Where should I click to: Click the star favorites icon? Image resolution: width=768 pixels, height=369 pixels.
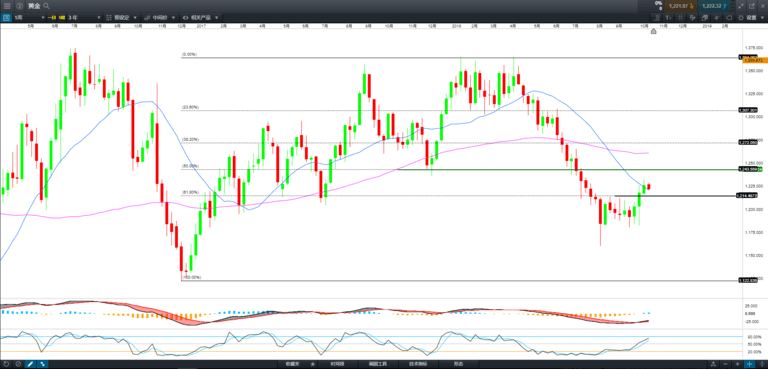pos(313,364)
